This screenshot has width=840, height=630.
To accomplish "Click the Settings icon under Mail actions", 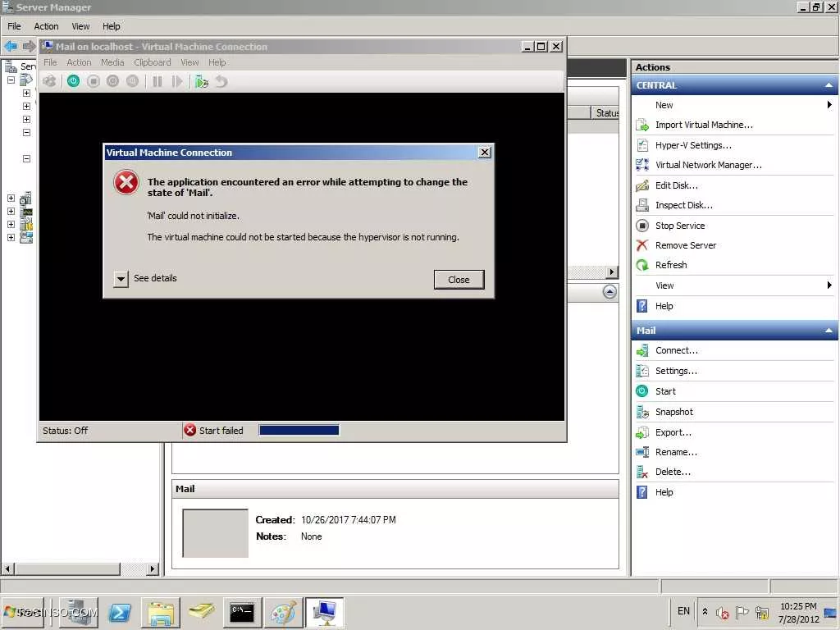I will 642,371.
